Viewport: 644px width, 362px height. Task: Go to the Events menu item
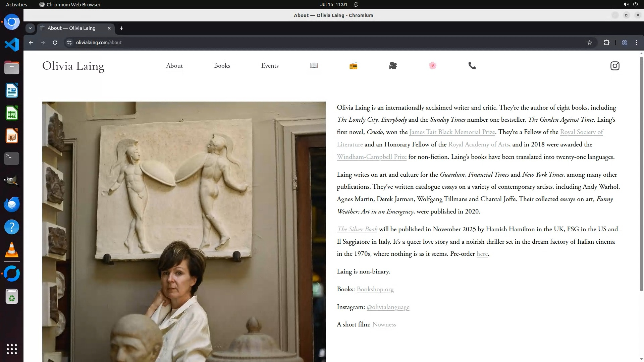coord(270,66)
